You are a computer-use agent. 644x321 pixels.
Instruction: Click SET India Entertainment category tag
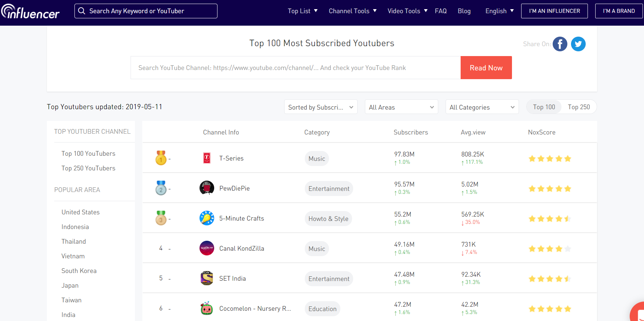(329, 279)
